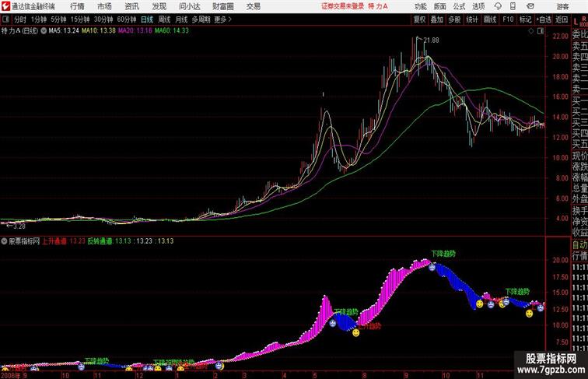Open the main chart indicator settings circle

44,31
